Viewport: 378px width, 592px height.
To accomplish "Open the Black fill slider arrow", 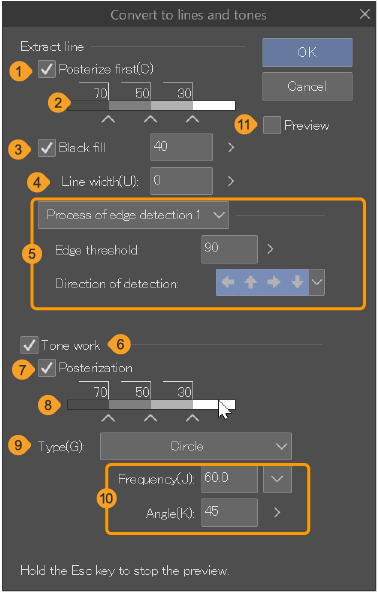I will point(231,147).
